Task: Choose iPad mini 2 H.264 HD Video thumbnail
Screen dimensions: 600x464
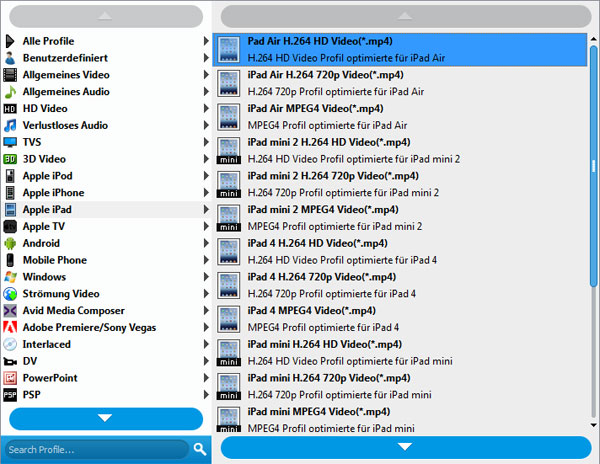Action: 230,150
